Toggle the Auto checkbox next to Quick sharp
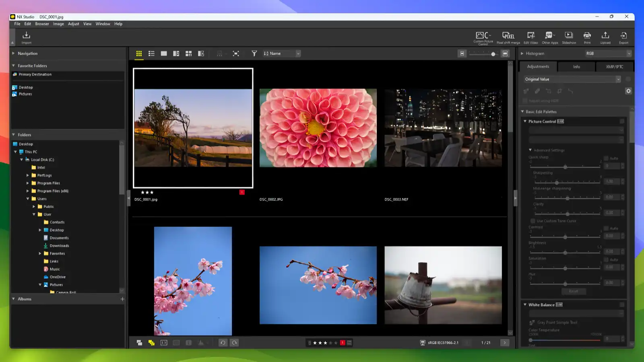The image size is (644, 362). [606, 158]
